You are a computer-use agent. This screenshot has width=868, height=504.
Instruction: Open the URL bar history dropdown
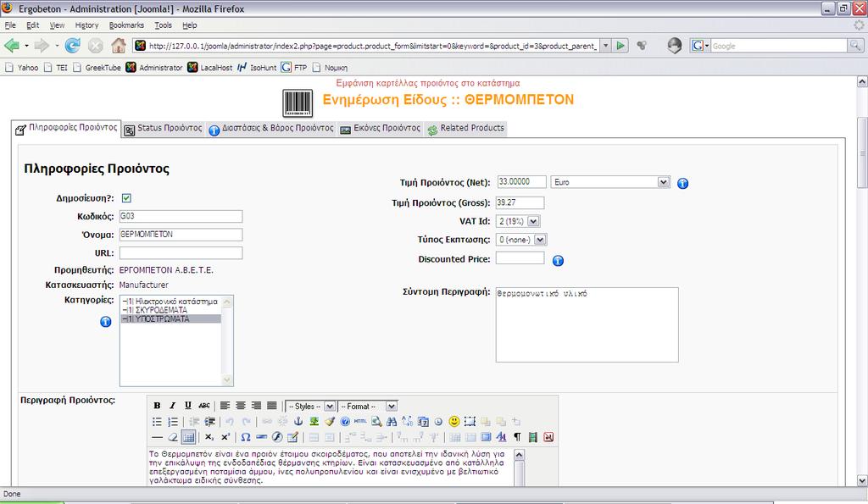pos(605,46)
